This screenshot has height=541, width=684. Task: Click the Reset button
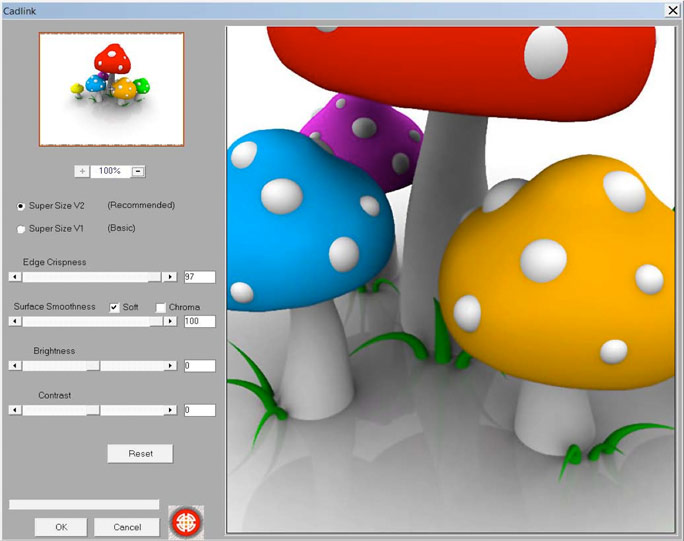140,454
